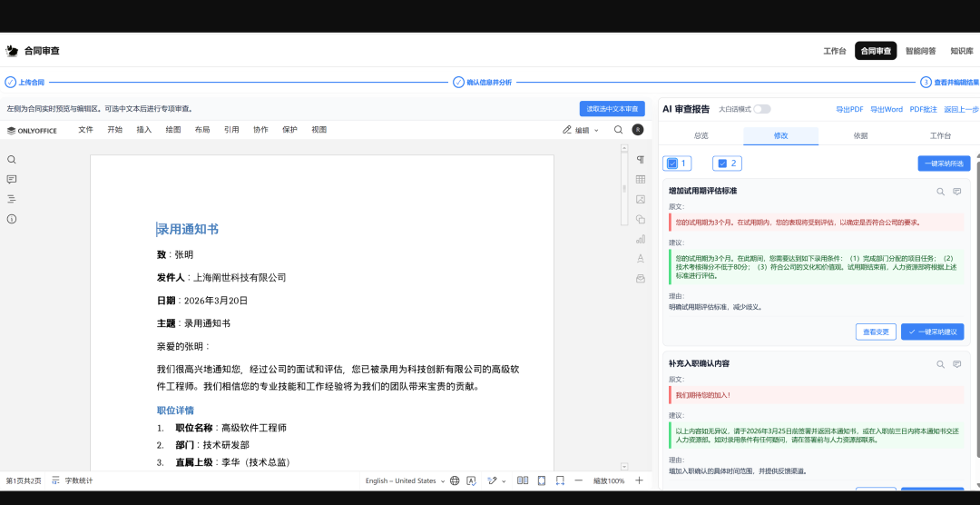This screenshot has height=505, width=980.
Task: Open the English – United States language dropdown
Action: 405,480
